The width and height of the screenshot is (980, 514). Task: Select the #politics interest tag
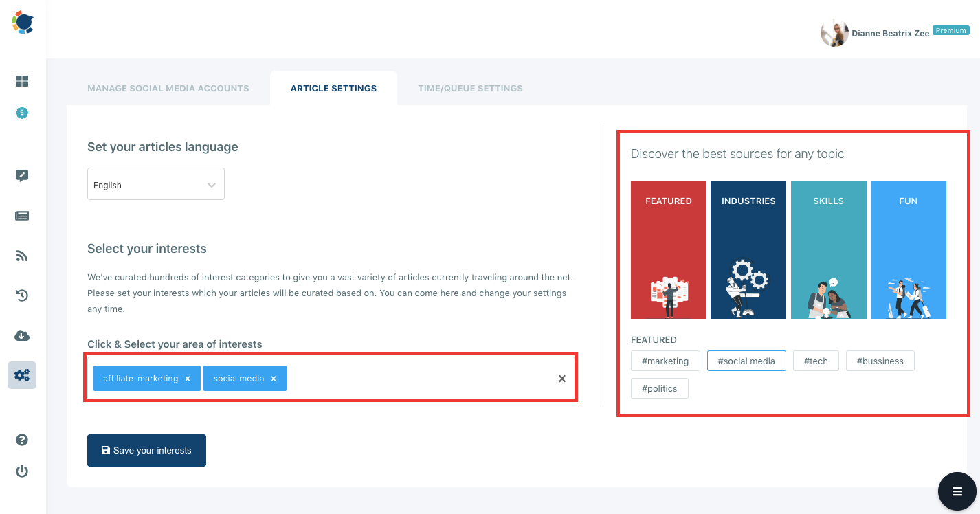pyautogui.click(x=659, y=388)
